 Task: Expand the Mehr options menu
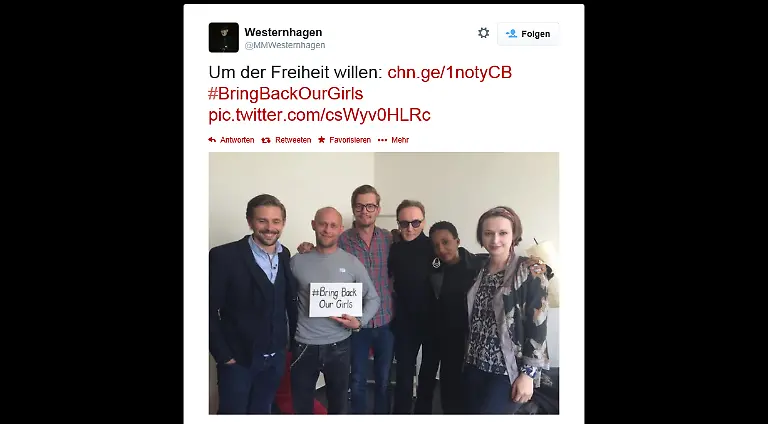pos(400,140)
